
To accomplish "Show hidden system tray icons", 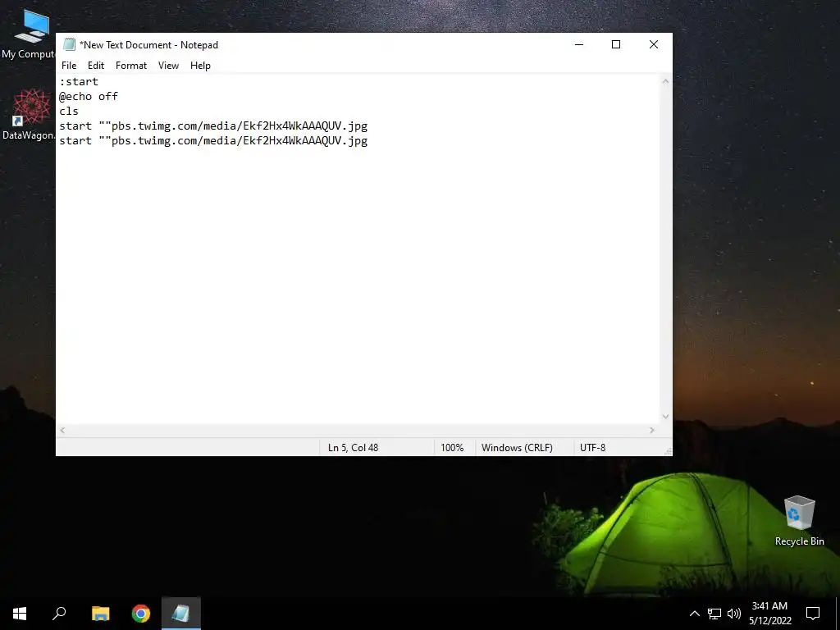I will (x=694, y=614).
